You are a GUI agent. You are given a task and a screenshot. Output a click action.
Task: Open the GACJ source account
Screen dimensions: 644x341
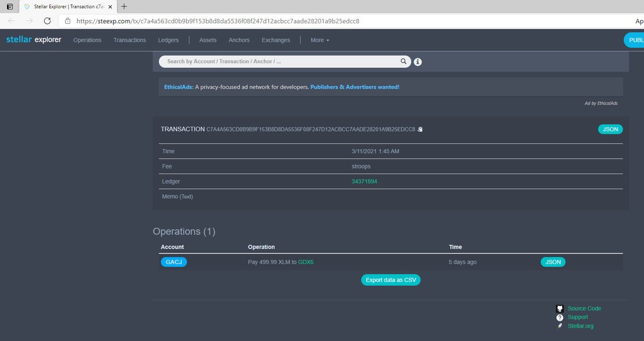click(174, 262)
